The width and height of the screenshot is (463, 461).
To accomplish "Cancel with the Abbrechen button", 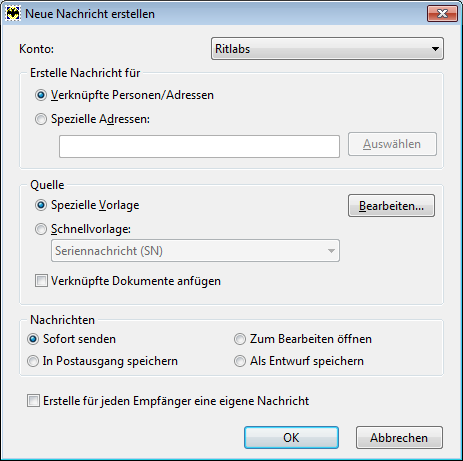I will (399, 437).
